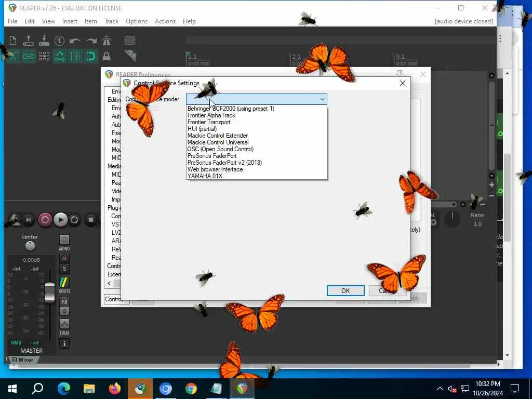Toggle the metronome icon
The height and width of the screenshot is (399, 532).
click(107, 41)
